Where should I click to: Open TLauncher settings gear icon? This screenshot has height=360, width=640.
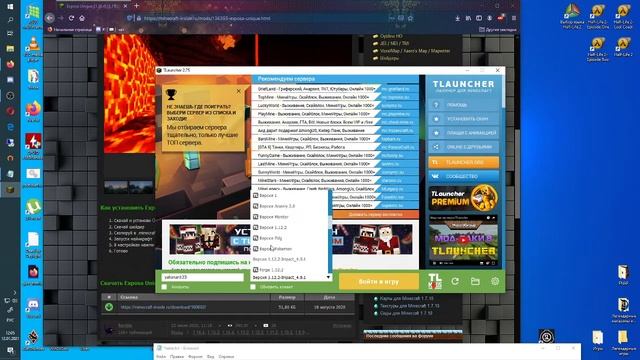tap(495, 281)
